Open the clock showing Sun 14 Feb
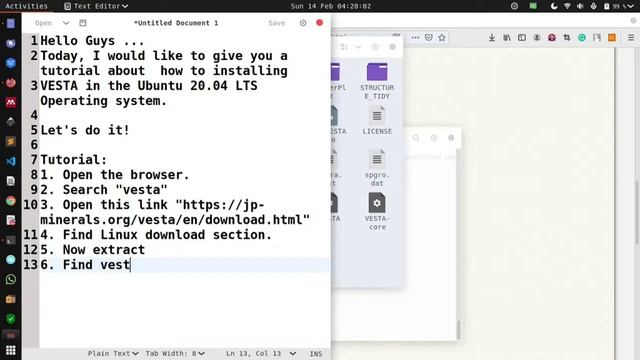 click(x=331, y=6)
